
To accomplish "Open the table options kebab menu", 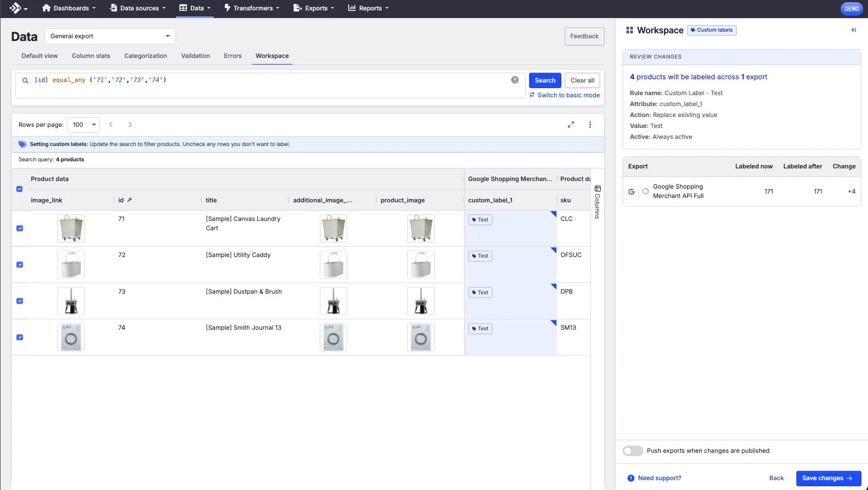I will (x=590, y=125).
